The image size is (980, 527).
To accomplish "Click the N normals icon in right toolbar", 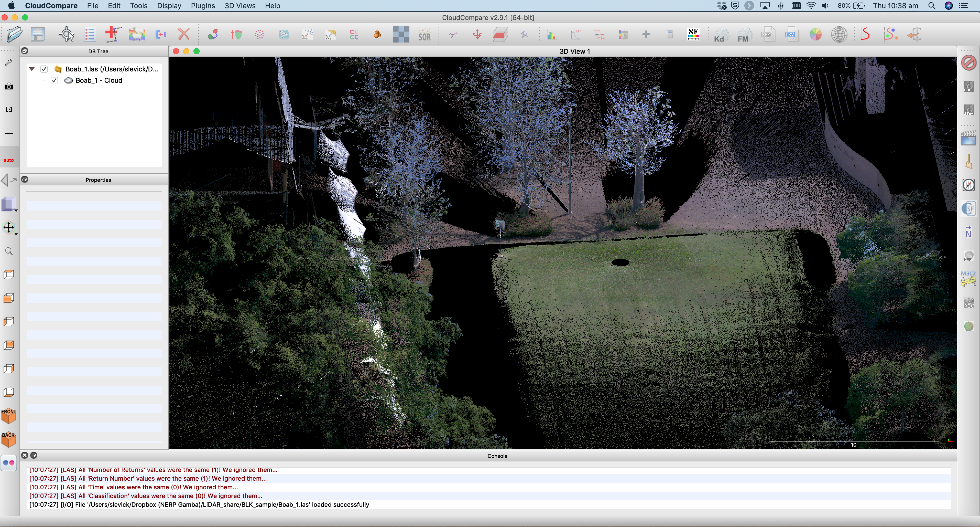I will coord(968,232).
